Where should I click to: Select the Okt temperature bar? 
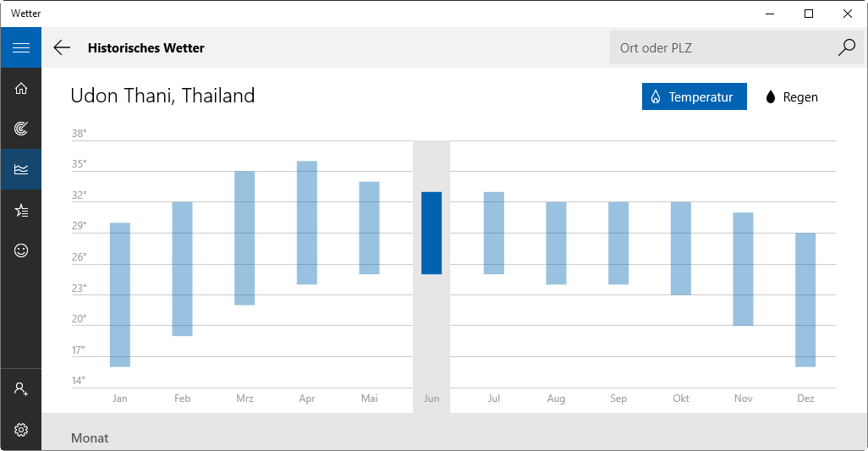(x=681, y=249)
